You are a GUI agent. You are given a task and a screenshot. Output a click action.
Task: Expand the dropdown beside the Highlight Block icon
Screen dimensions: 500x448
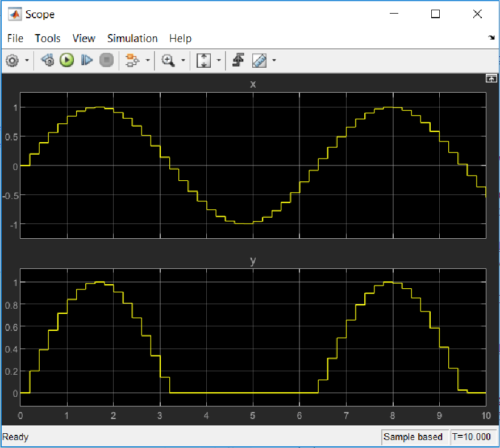coord(147,60)
